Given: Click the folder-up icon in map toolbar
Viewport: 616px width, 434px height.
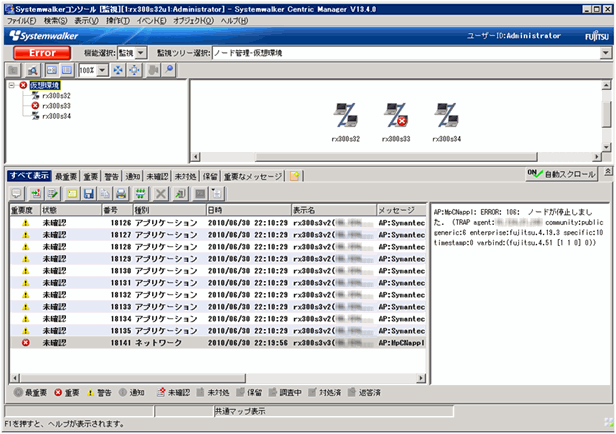Looking at the screenshot, I should click(13, 70).
